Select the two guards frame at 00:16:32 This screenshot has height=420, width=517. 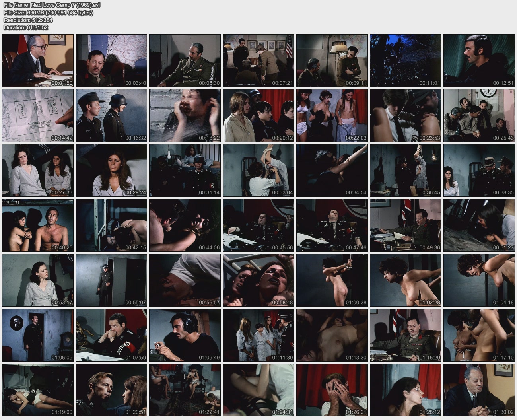click(111, 115)
